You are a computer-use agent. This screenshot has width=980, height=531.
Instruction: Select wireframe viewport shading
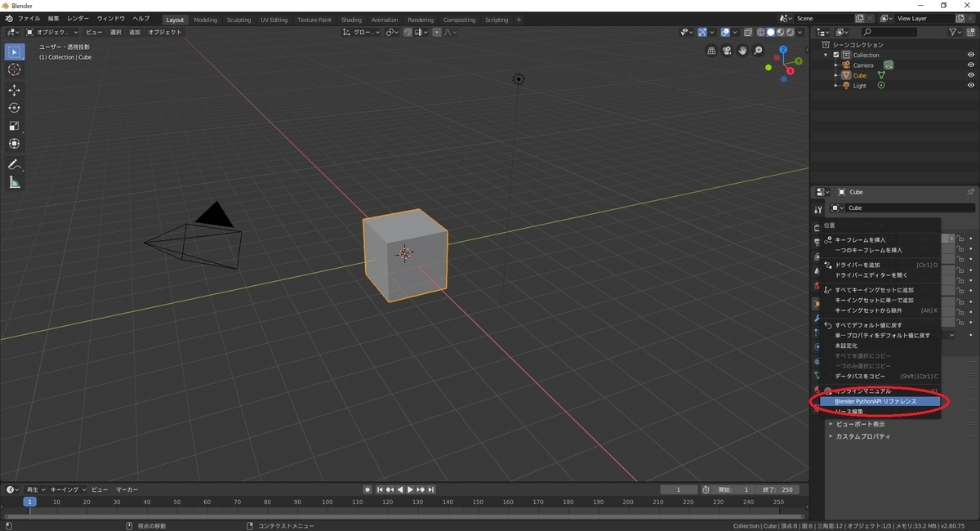tap(760, 32)
